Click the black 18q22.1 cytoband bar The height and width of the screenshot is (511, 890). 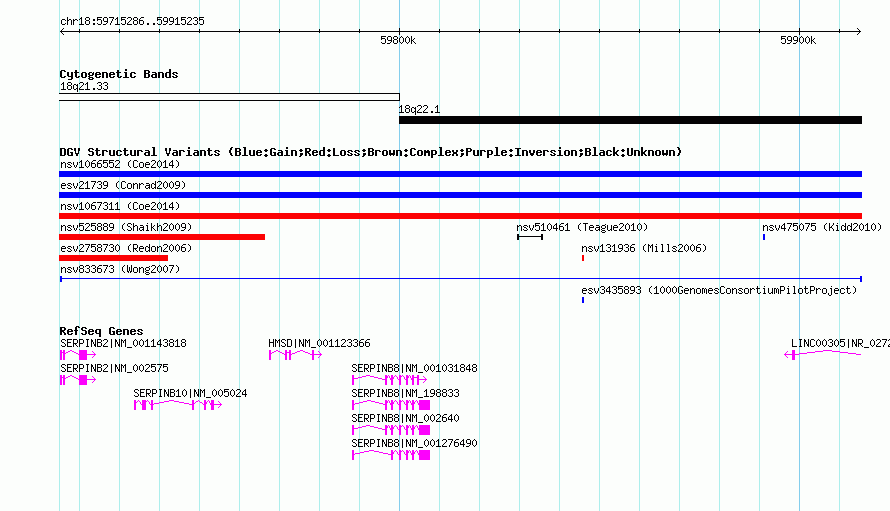(x=630, y=120)
